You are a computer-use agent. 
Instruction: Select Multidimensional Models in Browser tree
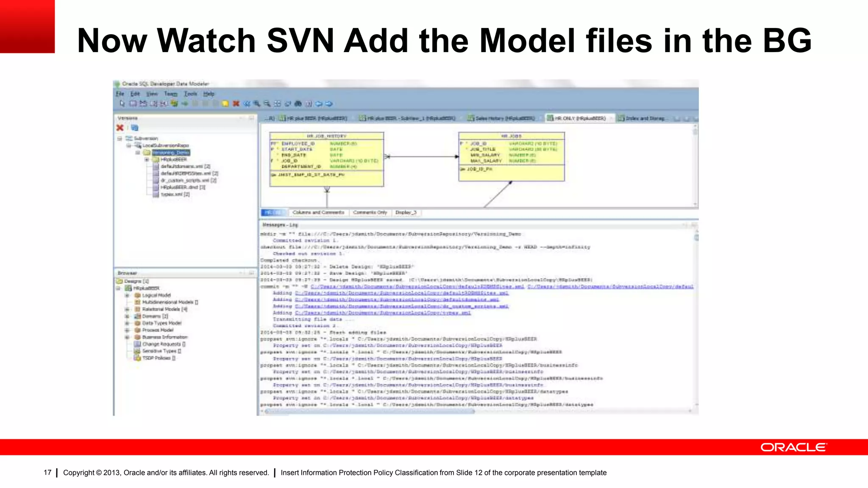click(x=170, y=302)
